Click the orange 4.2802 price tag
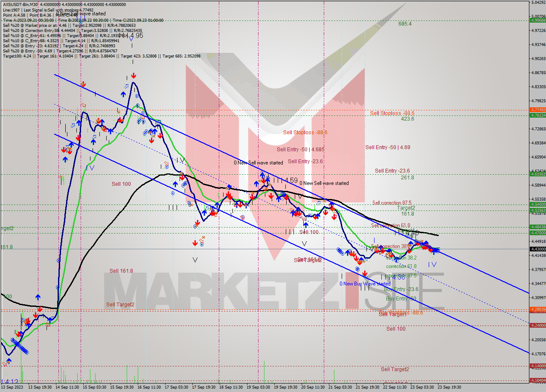The height and width of the screenshot is (392, 546). pos(537,309)
